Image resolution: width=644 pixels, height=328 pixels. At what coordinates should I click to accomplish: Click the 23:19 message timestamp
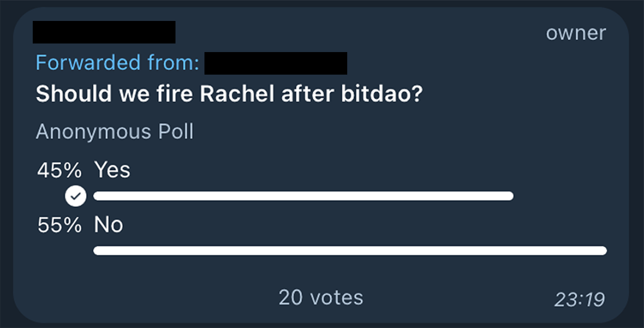[x=580, y=300]
